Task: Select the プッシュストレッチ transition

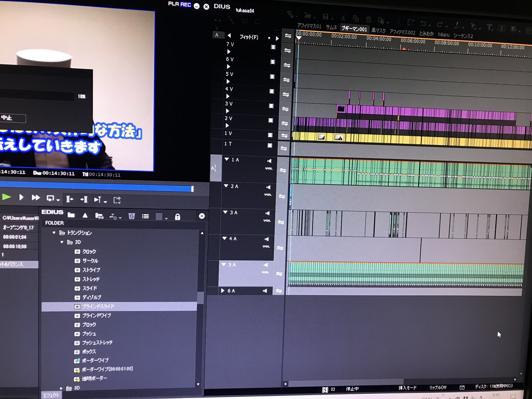Action: (x=98, y=342)
